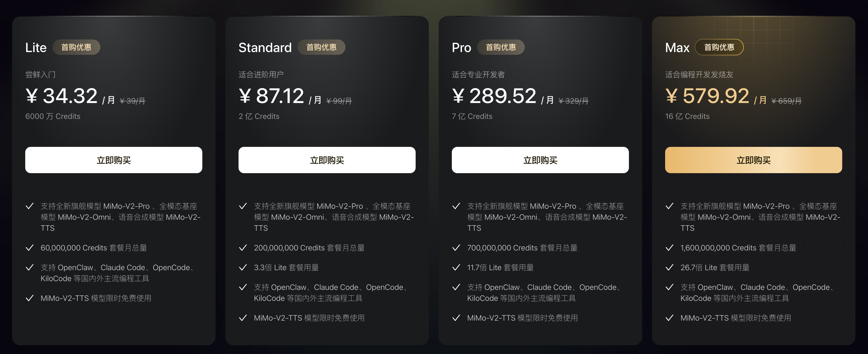Click checkmark icon beside 1,600,000,000 Credits
Image resolution: width=868 pixels, height=354 pixels.
click(x=669, y=248)
